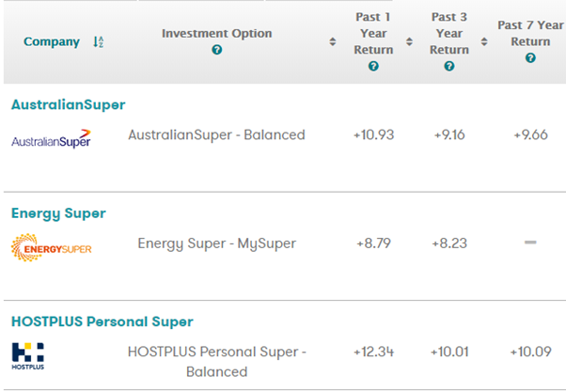Click the HOSTPLUS logo

(x=27, y=356)
